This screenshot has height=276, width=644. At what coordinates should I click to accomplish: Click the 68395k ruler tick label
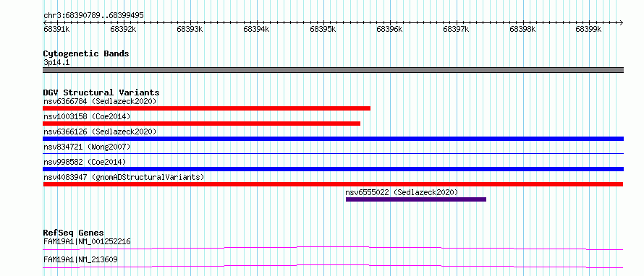[x=323, y=30]
